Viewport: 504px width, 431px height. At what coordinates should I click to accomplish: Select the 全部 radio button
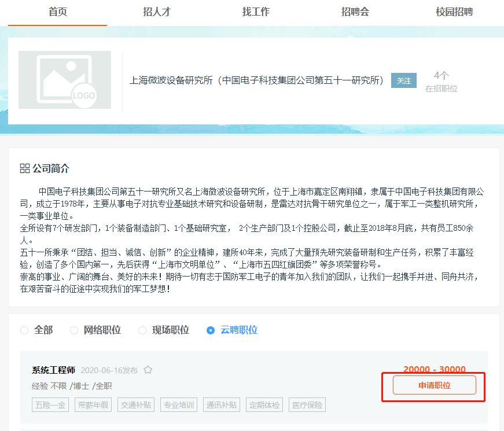point(24,330)
